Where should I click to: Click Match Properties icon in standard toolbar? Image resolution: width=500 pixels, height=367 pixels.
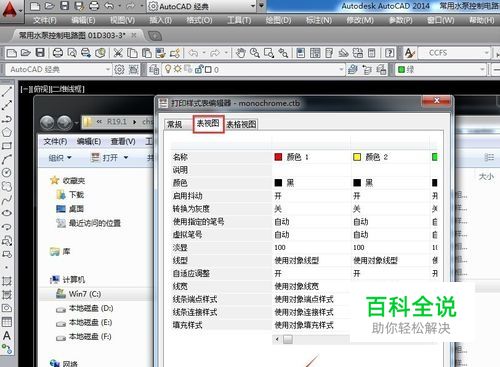(x=175, y=53)
